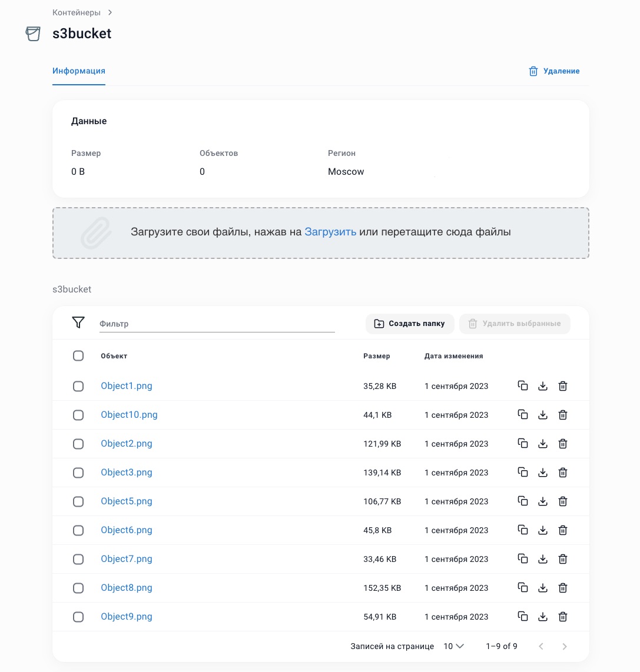Select the Object8.png checkbox
This screenshot has height=672, width=640.
coord(78,588)
